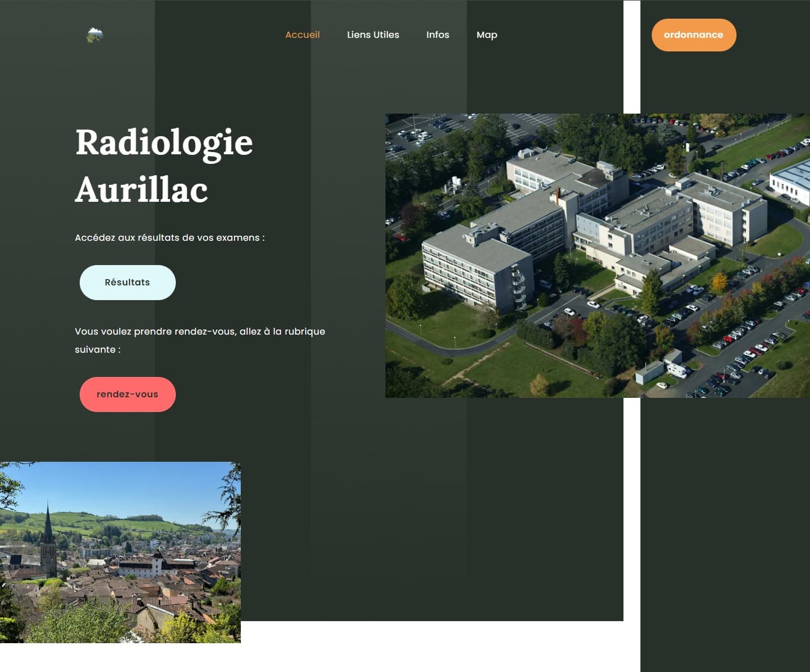Click the red rendez-vous button
The image size is (810, 672).
pyautogui.click(x=128, y=394)
